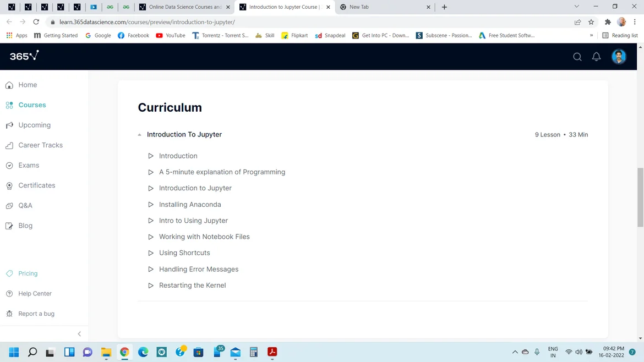This screenshot has height=362, width=644.
Task: Play the Installing Anaconda lesson icon
Action: pyautogui.click(x=151, y=205)
